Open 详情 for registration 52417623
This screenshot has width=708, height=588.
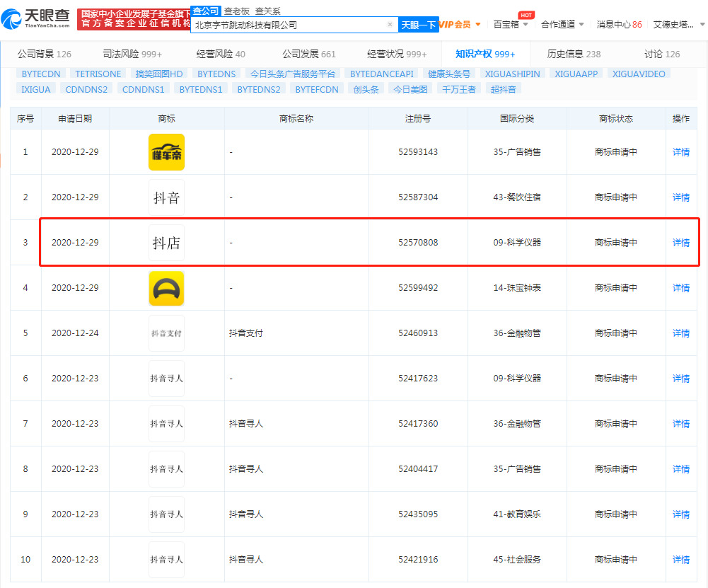[681, 379]
